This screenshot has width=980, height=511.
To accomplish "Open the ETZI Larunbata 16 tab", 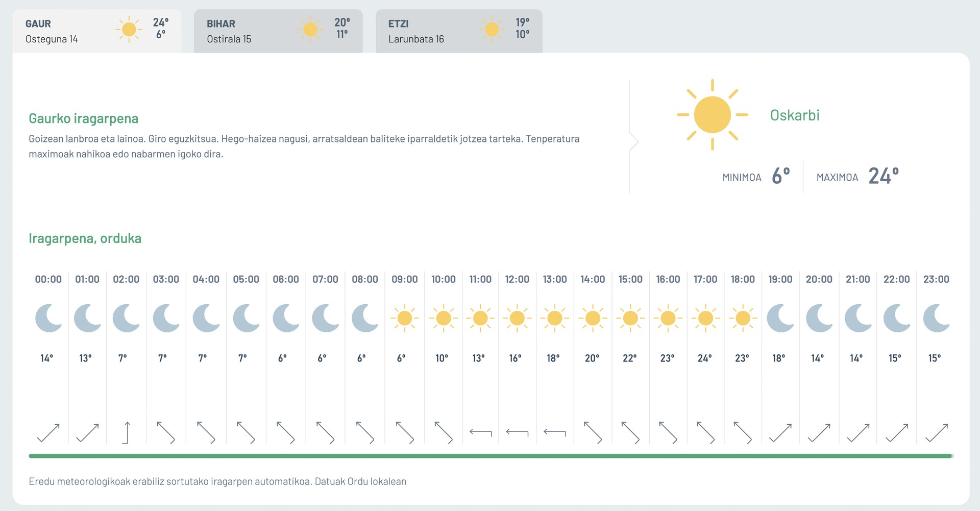I will pos(459,31).
